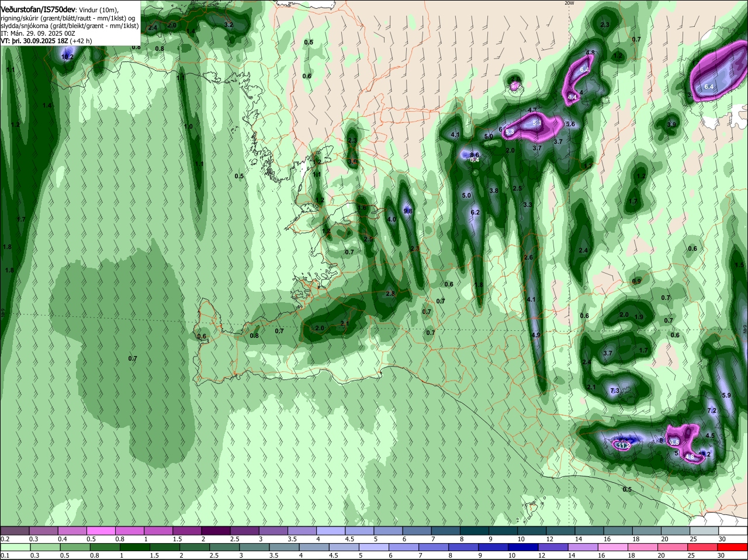Click the 5.6 value label
Image resolution: width=748 pixels, height=560 pixels.
pos(570,124)
